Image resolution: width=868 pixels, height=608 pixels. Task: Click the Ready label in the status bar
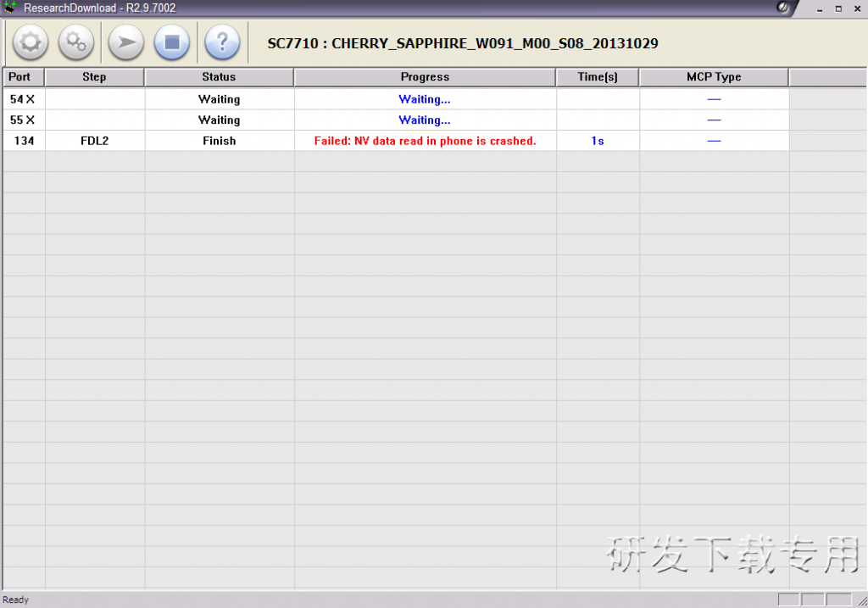pyautogui.click(x=16, y=600)
